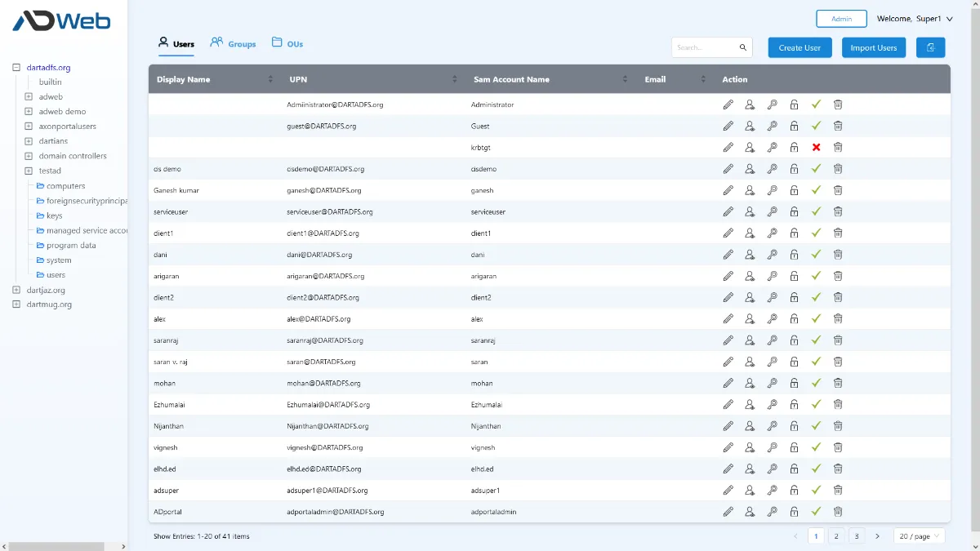Go to page 2
This screenshot has width=980, height=551.
click(x=835, y=536)
